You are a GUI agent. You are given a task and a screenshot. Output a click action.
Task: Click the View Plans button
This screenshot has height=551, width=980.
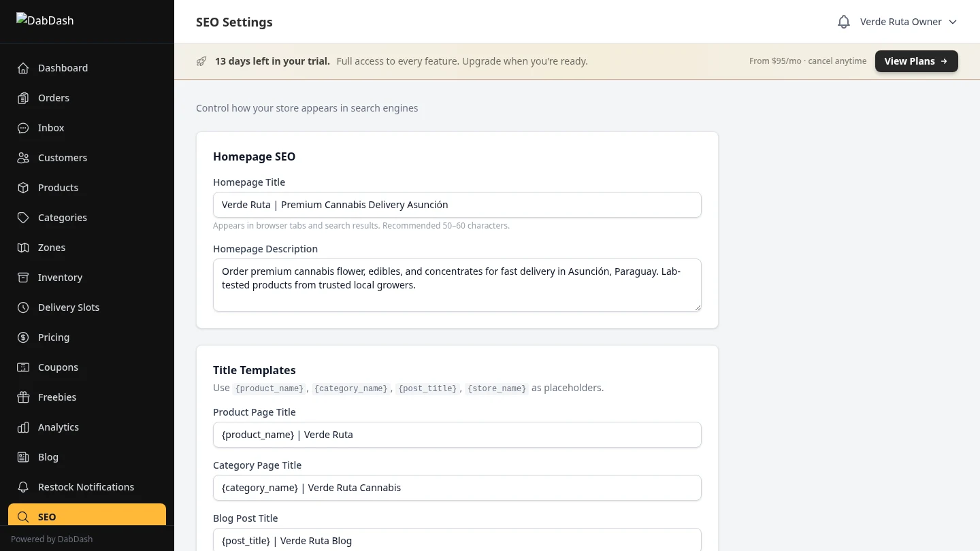[916, 61]
